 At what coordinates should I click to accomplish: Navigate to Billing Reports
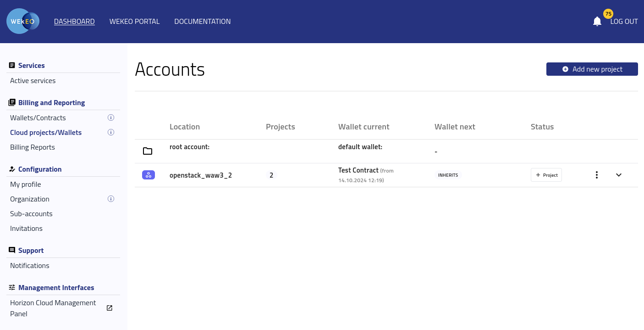pos(33,147)
